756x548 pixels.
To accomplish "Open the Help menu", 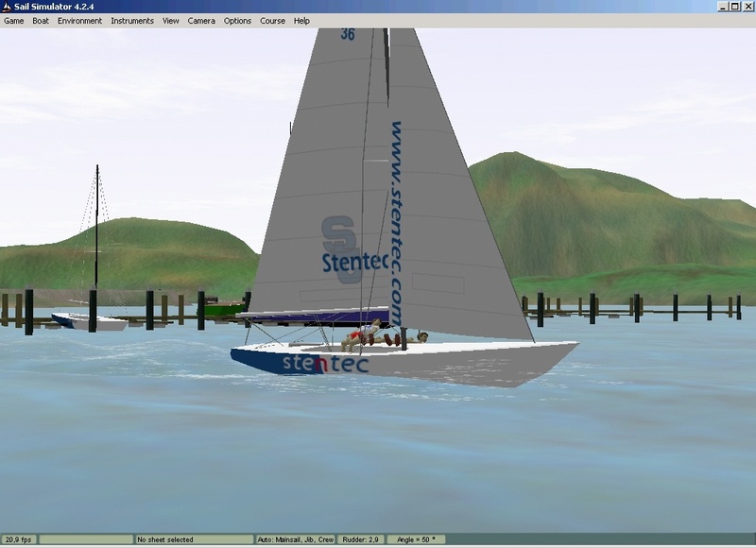I will (x=301, y=21).
